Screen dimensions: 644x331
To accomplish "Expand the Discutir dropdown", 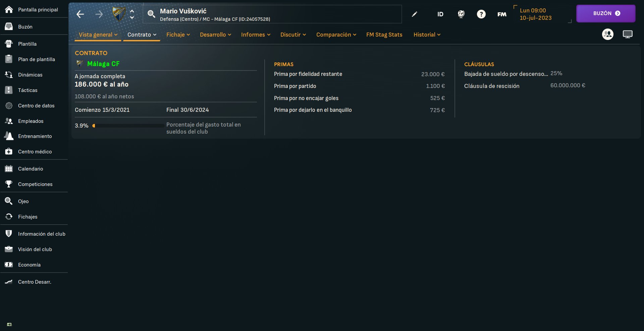I will pyautogui.click(x=293, y=35).
